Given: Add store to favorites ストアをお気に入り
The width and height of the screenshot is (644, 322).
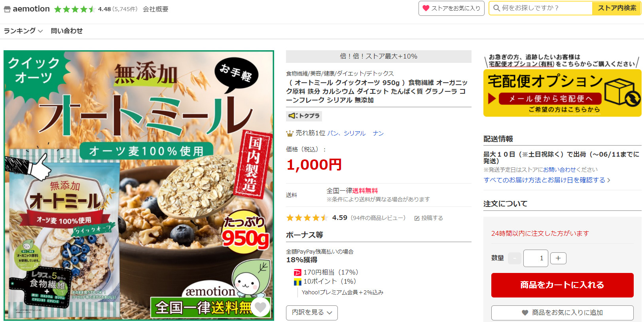Looking at the screenshot, I should coord(451,8).
